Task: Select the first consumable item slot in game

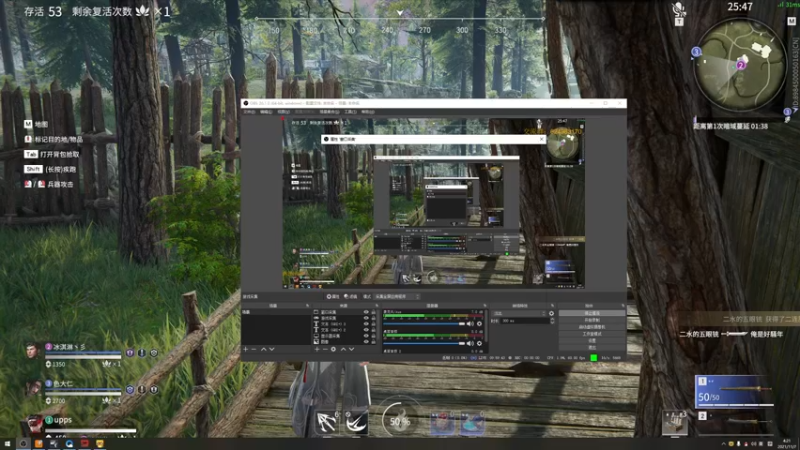Action: 442,423
